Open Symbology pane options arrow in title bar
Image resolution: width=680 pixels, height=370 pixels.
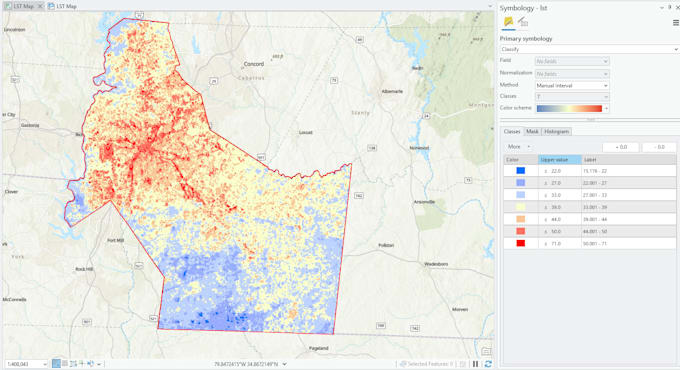point(662,7)
